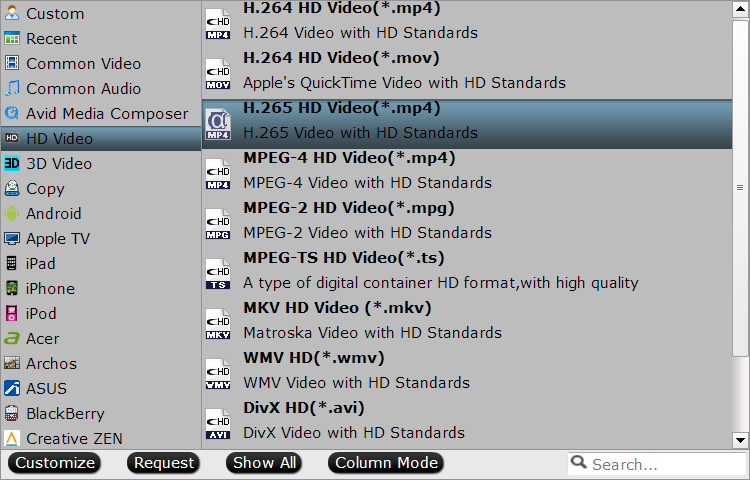Select the Avid Media Composer category icon
Screen dimensions: 750x480
tap(12, 113)
